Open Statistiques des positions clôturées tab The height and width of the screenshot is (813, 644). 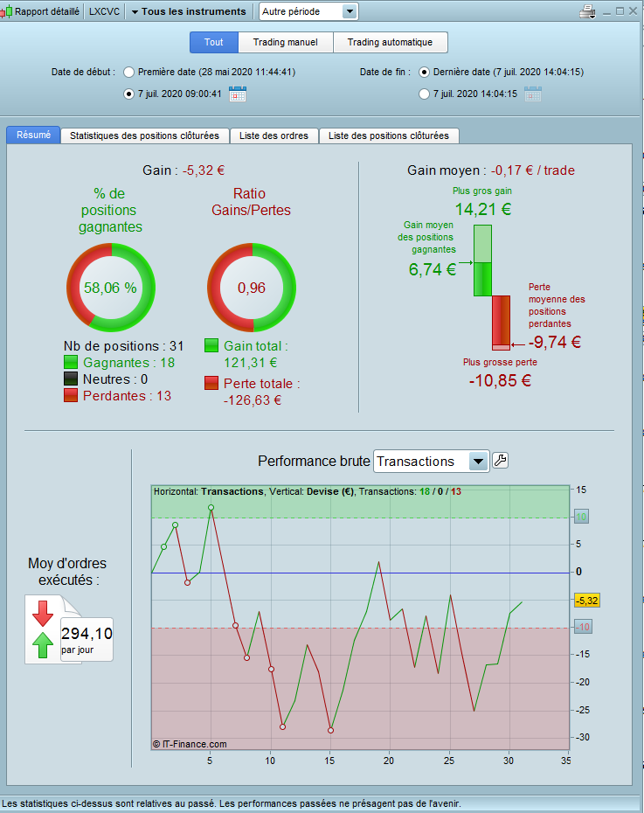144,135
